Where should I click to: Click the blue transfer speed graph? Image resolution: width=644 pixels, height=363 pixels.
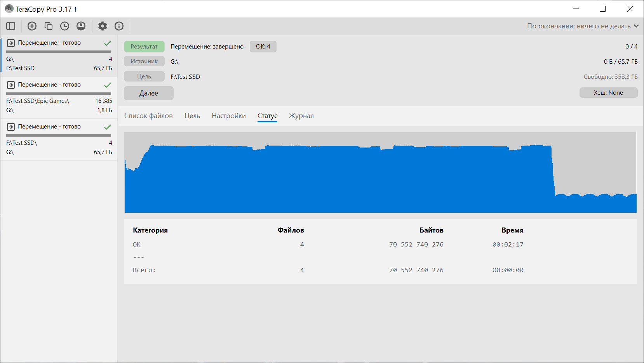point(380,172)
